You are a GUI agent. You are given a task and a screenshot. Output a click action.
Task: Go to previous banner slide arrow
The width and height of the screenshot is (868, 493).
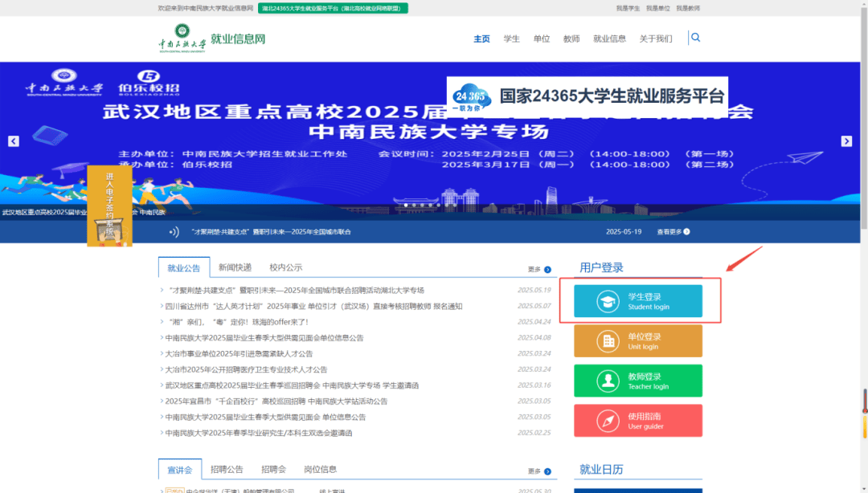14,141
